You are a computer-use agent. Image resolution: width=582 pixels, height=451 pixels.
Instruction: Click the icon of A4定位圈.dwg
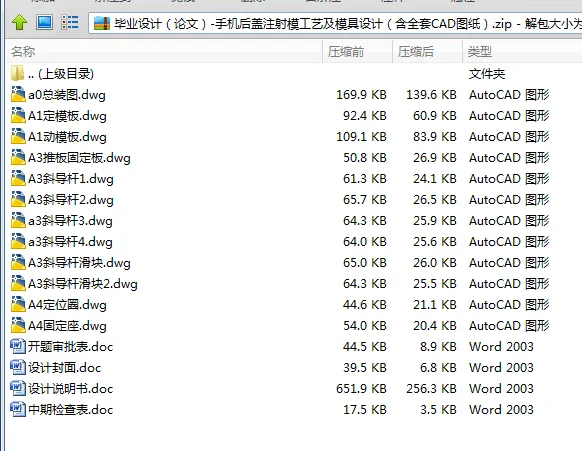(18, 304)
